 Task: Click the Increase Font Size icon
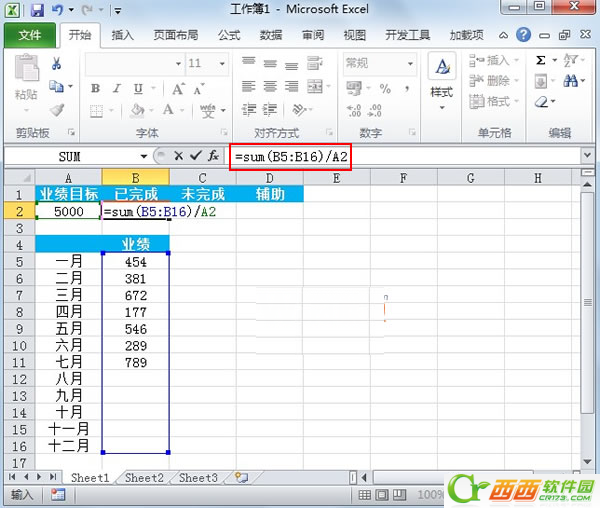178,89
